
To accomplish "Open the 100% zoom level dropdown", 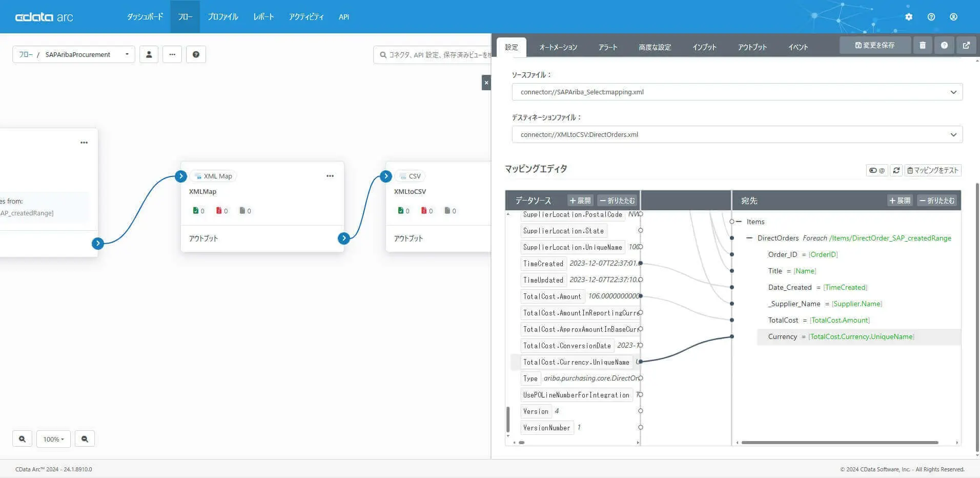I will pos(53,439).
